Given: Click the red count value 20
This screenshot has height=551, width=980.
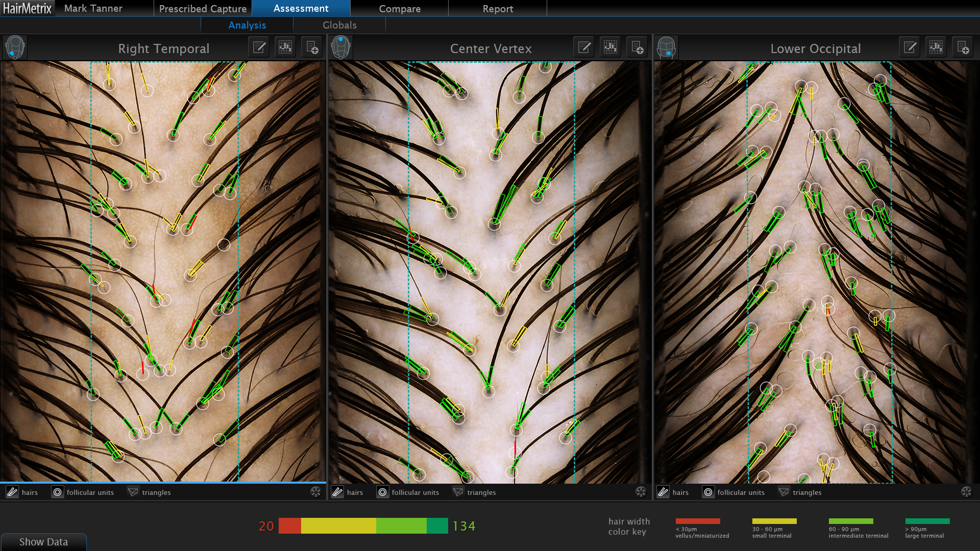Looking at the screenshot, I should pos(266,526).
